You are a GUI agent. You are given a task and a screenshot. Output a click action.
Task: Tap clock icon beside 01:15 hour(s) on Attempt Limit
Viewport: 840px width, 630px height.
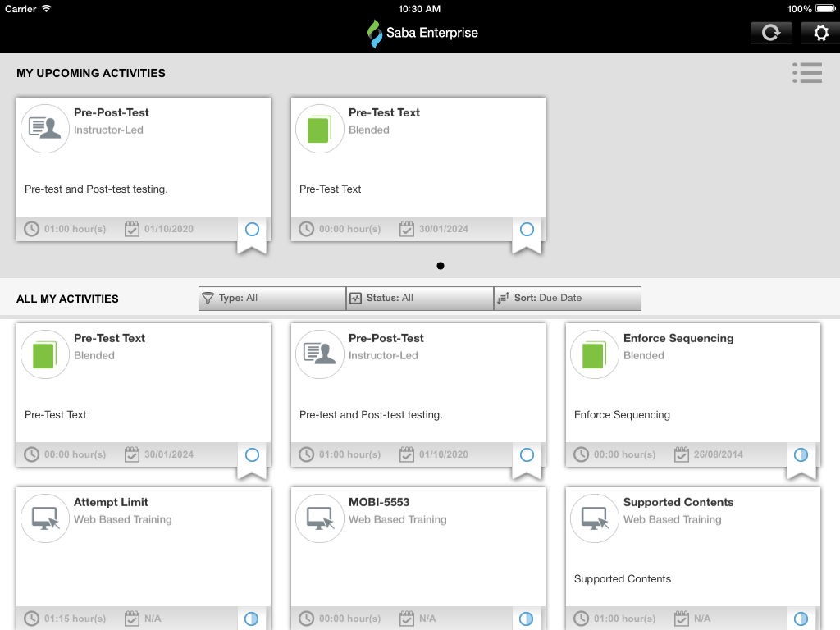32,619
